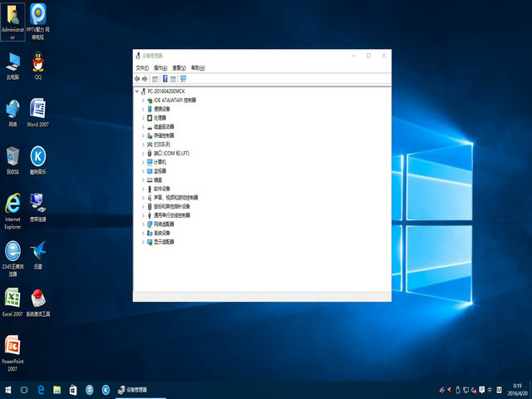The width and height of the screenshot is (532, 399).
Task: Expand the 打印队列 category
Action: click(x=143, y=145)
